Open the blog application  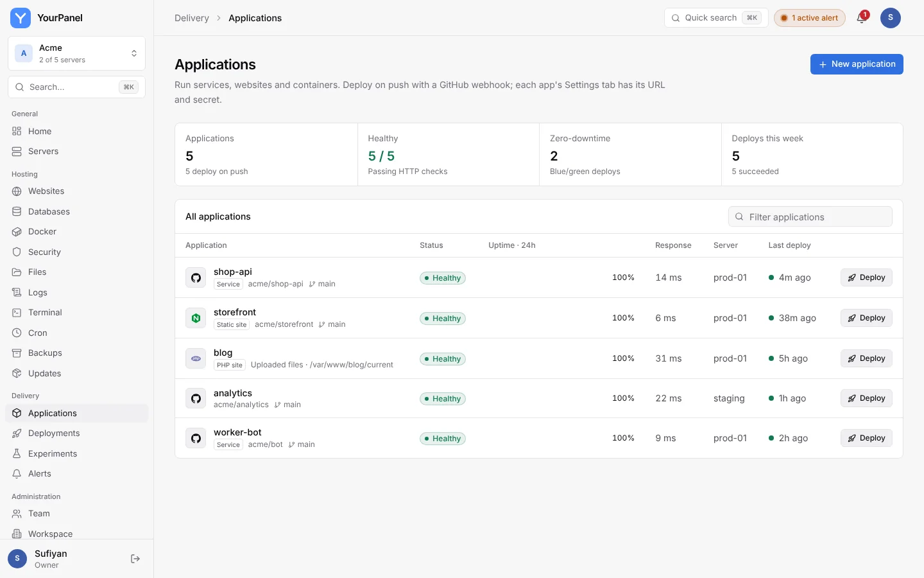coord(223,353)
